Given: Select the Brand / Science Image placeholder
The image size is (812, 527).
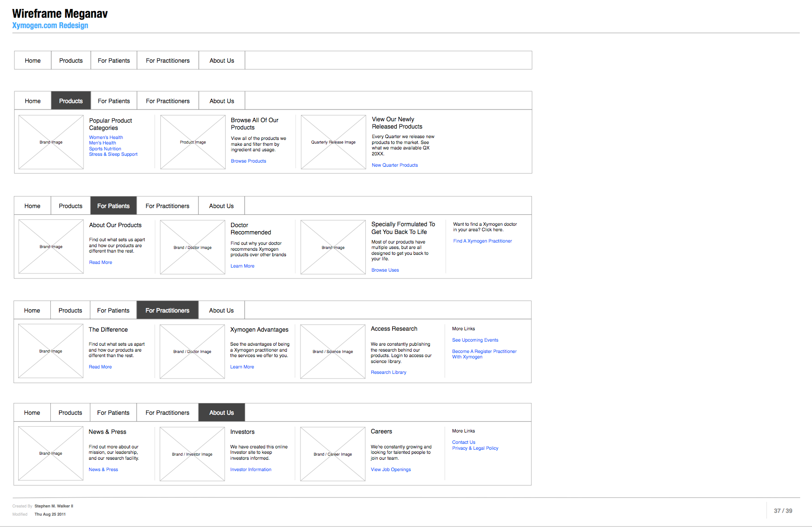Looking at the screenshot, I should pos(332,352).
